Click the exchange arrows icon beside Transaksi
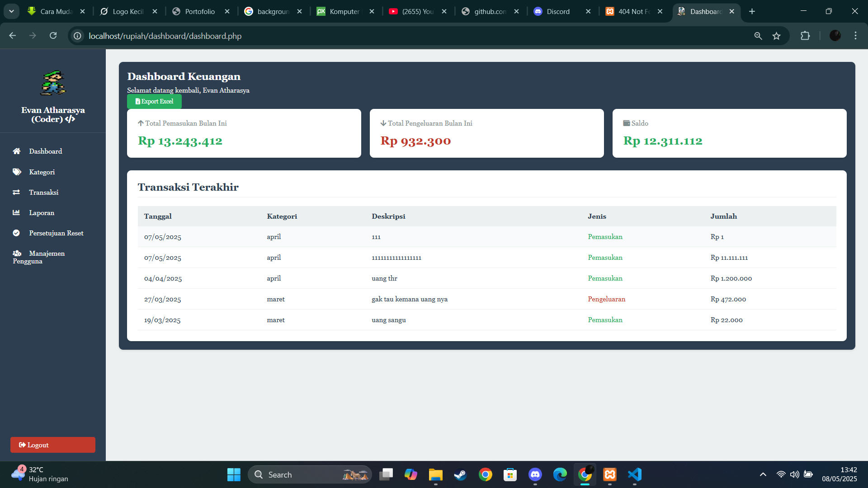This screenshot has height=488, width=868. (x=16, y=192)
